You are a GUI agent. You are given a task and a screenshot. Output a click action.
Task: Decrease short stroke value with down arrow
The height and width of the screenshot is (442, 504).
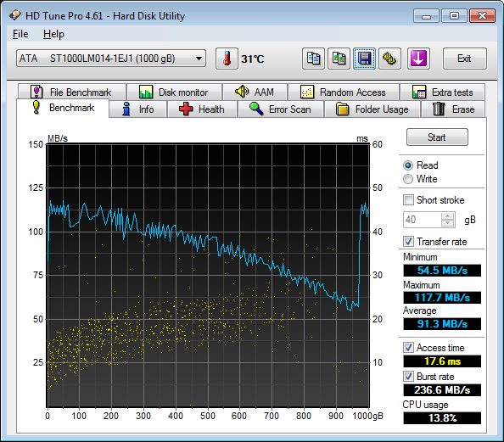tap(448, 223)
